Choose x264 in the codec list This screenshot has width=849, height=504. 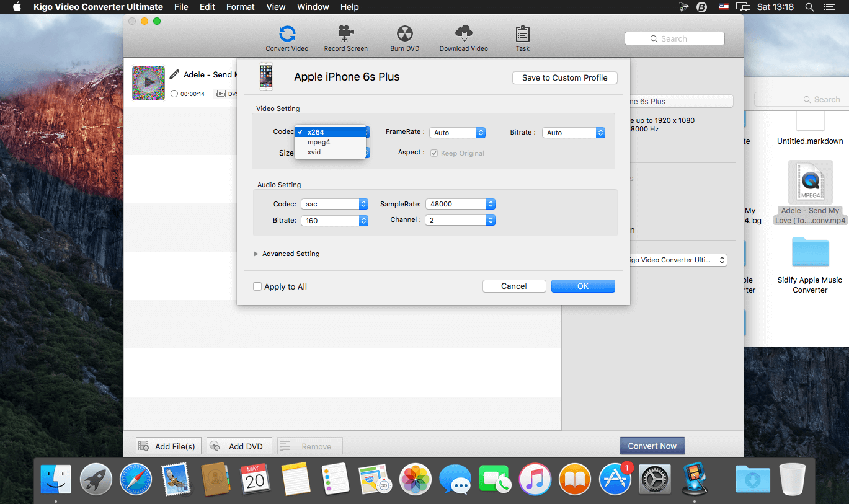pyautogui.click(x=330, y=132)
